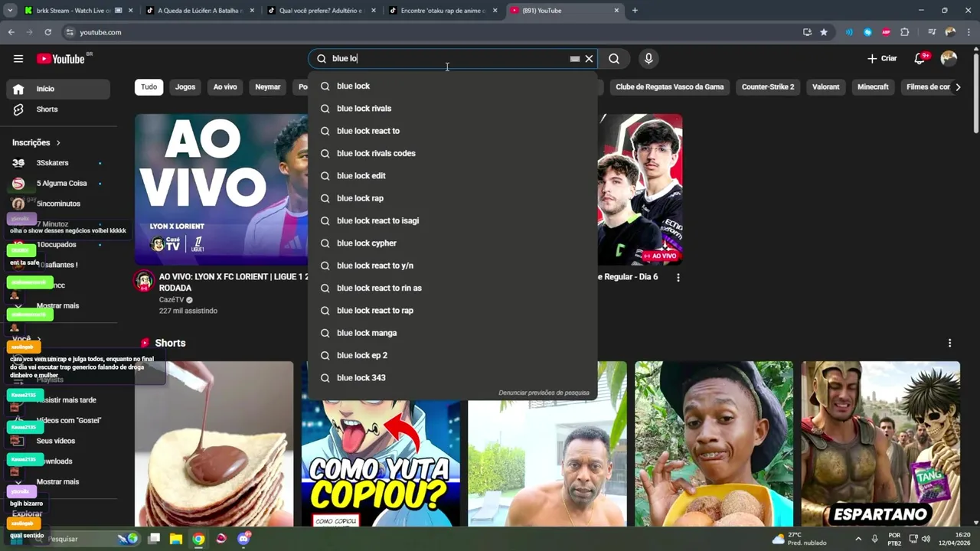980x551 pixels.
Task: Close the (891) YouTube browser tab
Action: pyautogui.click(x=616, y=11)
